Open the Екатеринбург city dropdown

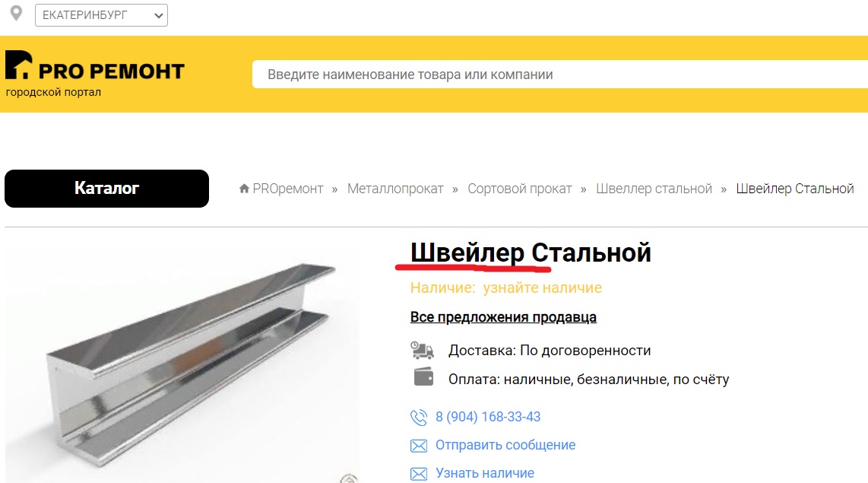click(x=101, y=15)
